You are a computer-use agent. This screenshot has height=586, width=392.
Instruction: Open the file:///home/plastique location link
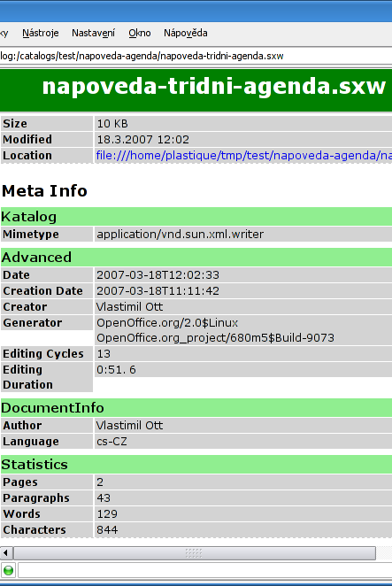coord(244,156)
